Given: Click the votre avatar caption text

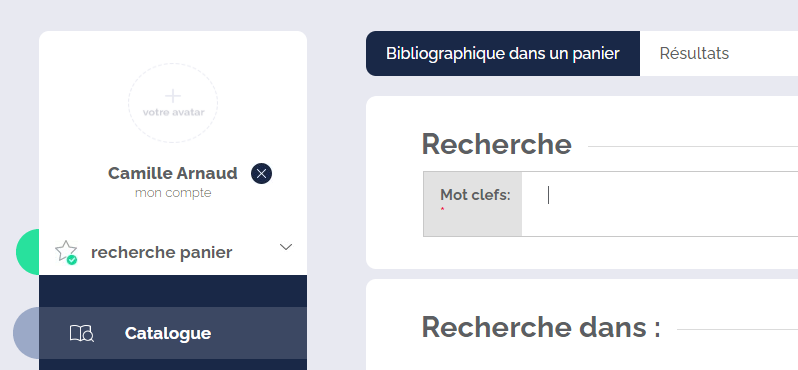Looking at the screenshot, I should click(x=173, y=112).
